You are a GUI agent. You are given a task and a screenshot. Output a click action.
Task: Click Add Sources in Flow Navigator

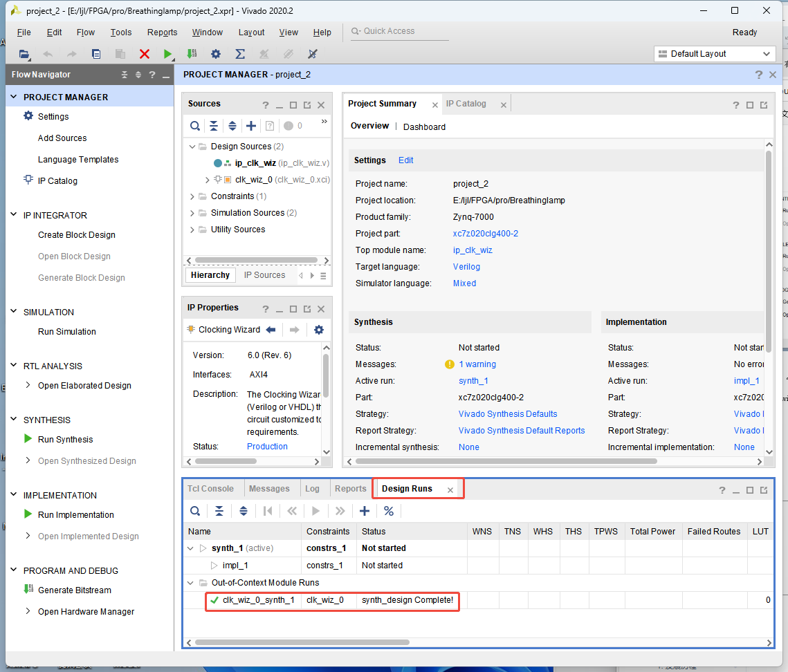tap(62, 138)
